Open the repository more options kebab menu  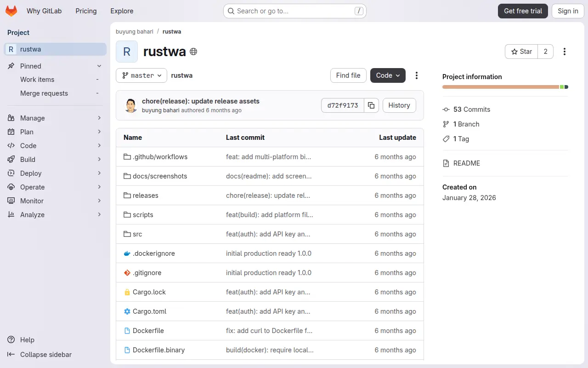[x=417, y=75]
